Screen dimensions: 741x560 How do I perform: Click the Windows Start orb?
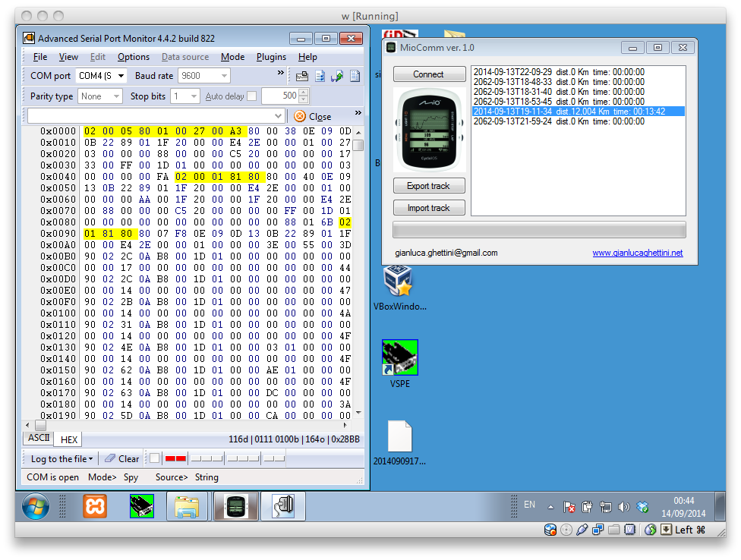coord(36,506)
